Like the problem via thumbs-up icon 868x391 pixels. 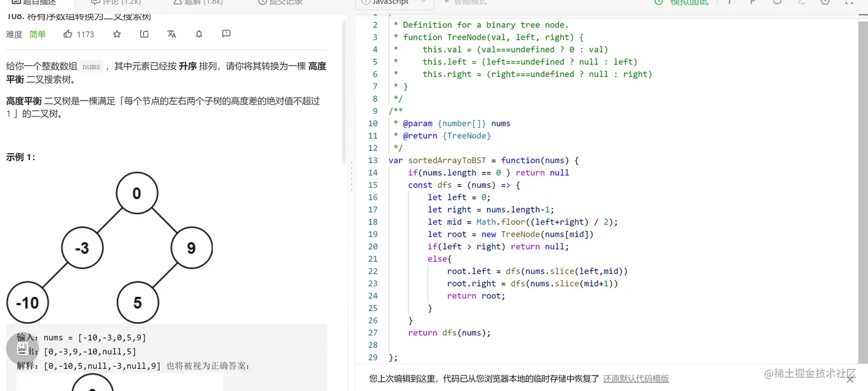68,34
